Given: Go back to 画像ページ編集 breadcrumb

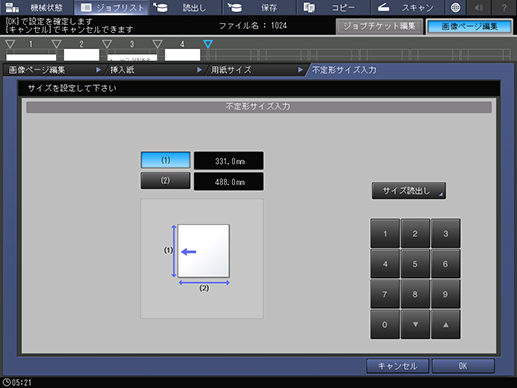Looking at the screenshot, I should point(53,70).
